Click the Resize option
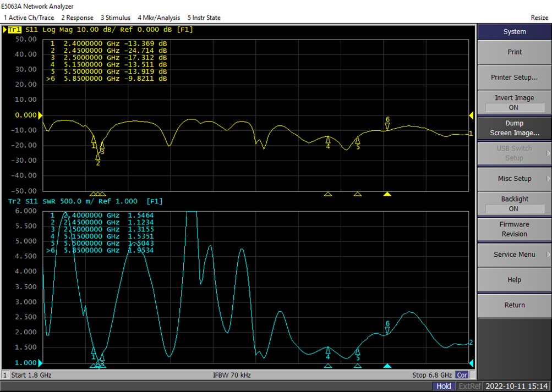Viewport: 552px width, 392px height. [539, 18]
